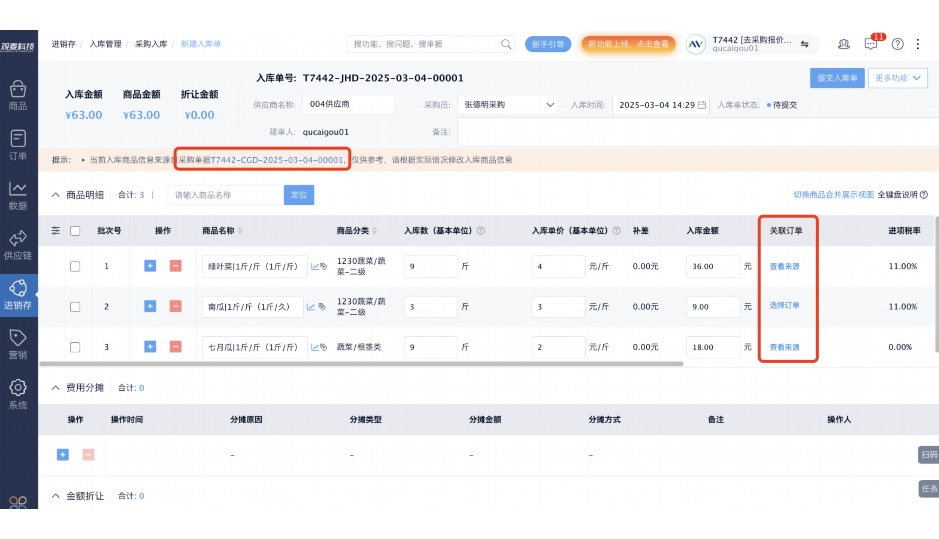Click the trend chart icon for 绿叶菜
The width and height of the screenshot is (939, 539).
315,267
